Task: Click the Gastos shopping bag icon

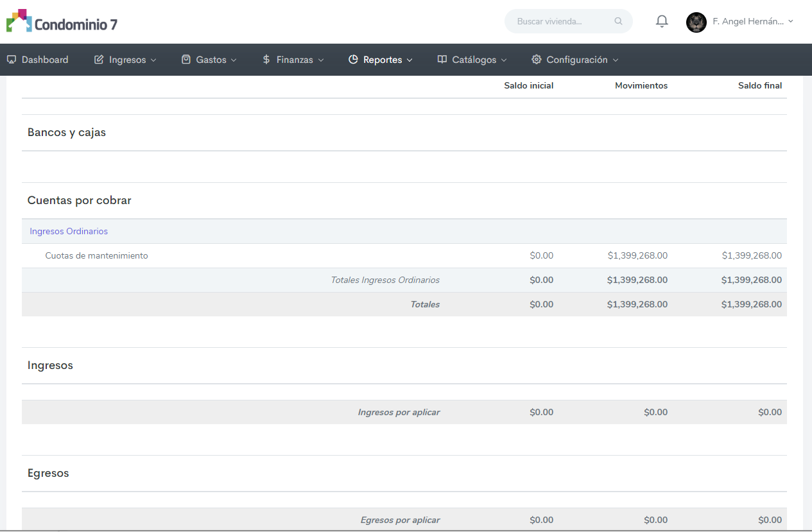Action: tap(186, 60)
